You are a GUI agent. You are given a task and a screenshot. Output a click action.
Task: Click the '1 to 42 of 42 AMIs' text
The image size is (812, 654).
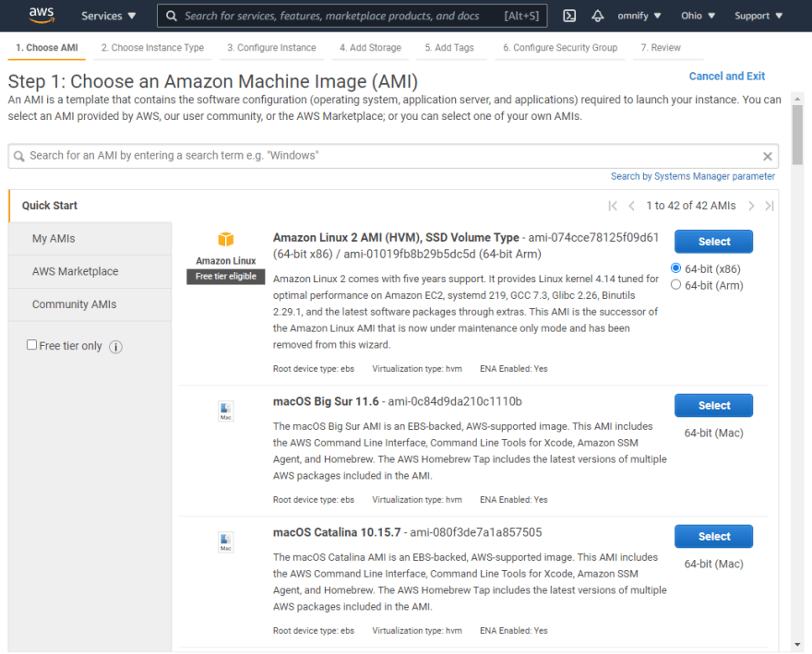[x=691, y=206]
